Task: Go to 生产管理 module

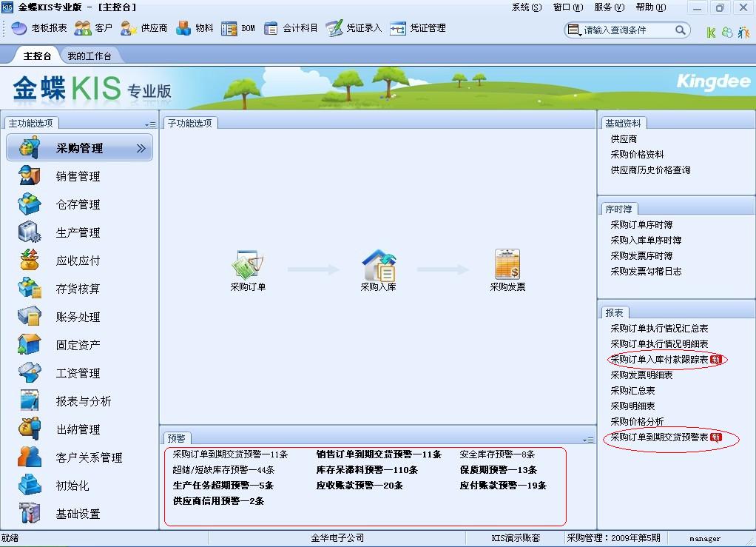Action: (x=78, y=232)
